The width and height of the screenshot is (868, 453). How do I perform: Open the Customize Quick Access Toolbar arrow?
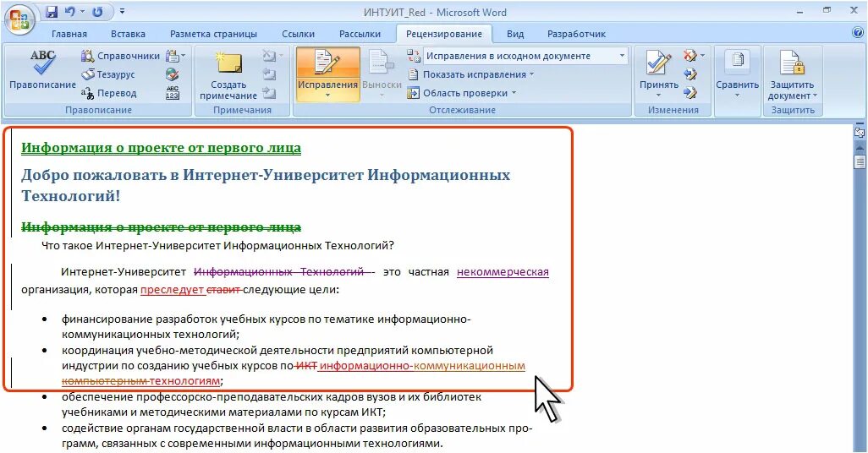click(122, 12)
